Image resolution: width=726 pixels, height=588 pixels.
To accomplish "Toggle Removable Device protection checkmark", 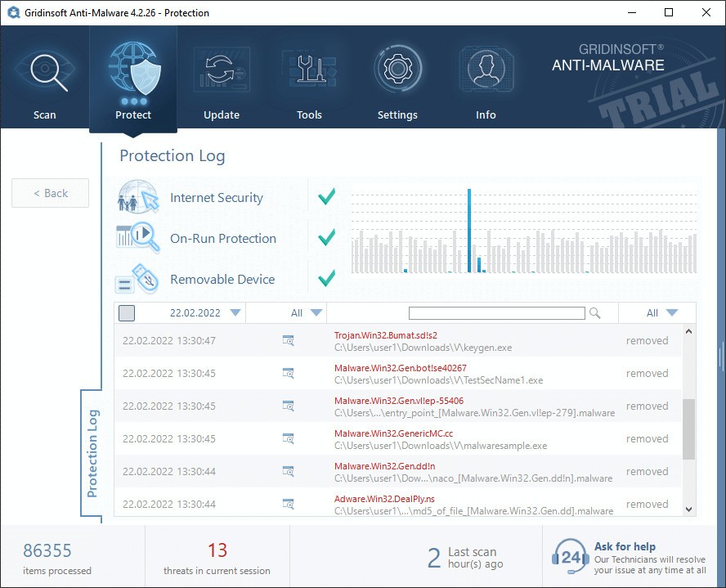I will click(327, 279).
